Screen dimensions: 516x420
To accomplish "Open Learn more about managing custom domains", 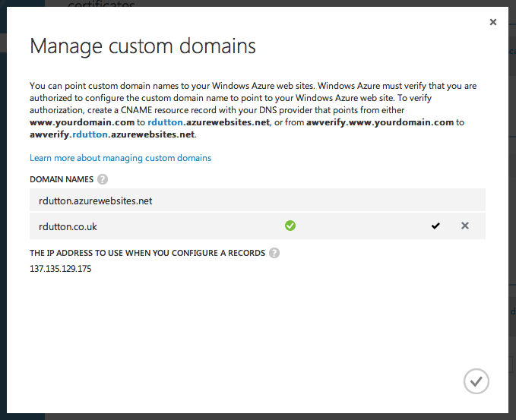I will point(120,158).
